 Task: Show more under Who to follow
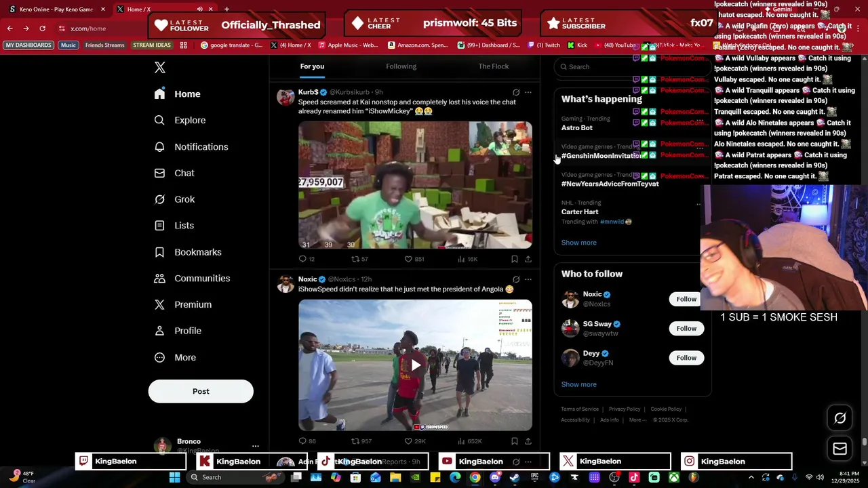tap(579, 384)
